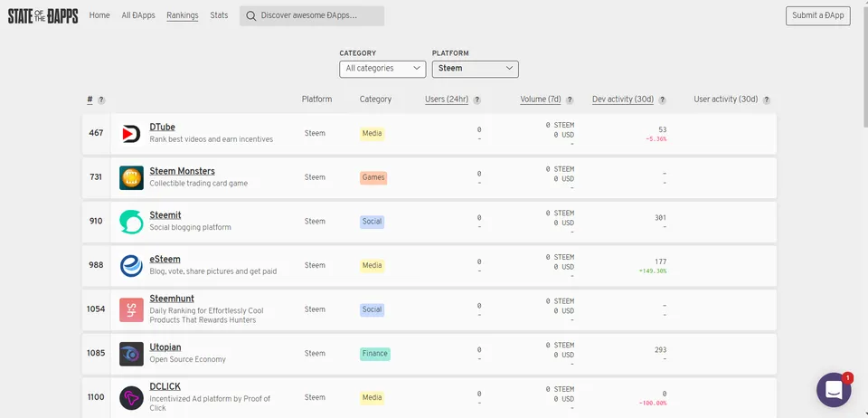868x418 pixels.
Task: Go to Home in the navigation
Action: [99, 15]
